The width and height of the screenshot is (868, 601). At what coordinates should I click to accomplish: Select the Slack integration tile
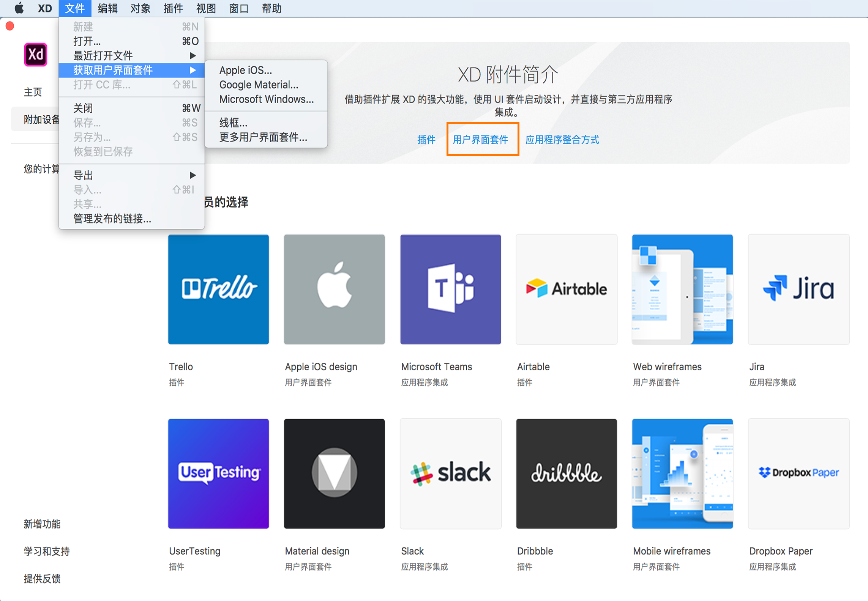[450, 473]
